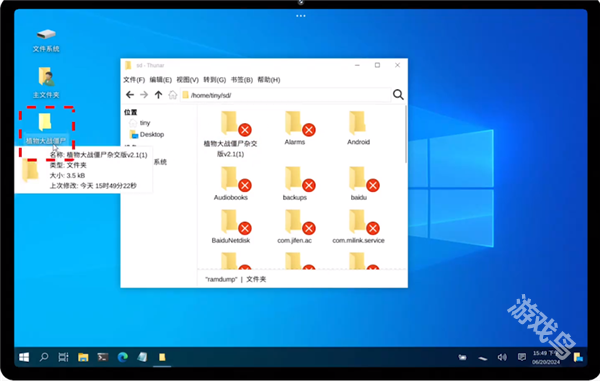
Task: Open the notification message tray icon
Action: [522, 357]
